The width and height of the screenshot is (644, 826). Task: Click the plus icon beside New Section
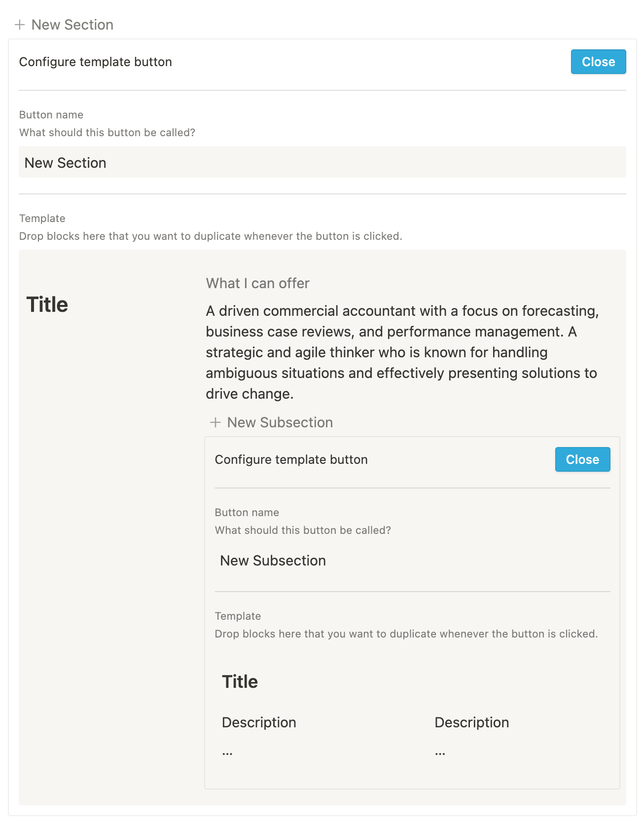pos(20,25)
